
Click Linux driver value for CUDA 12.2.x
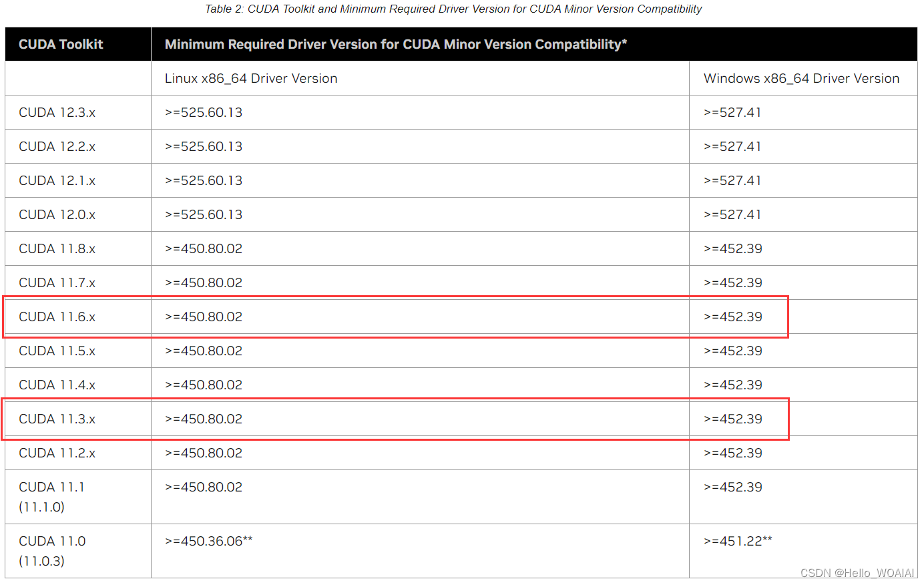(204, 147)
